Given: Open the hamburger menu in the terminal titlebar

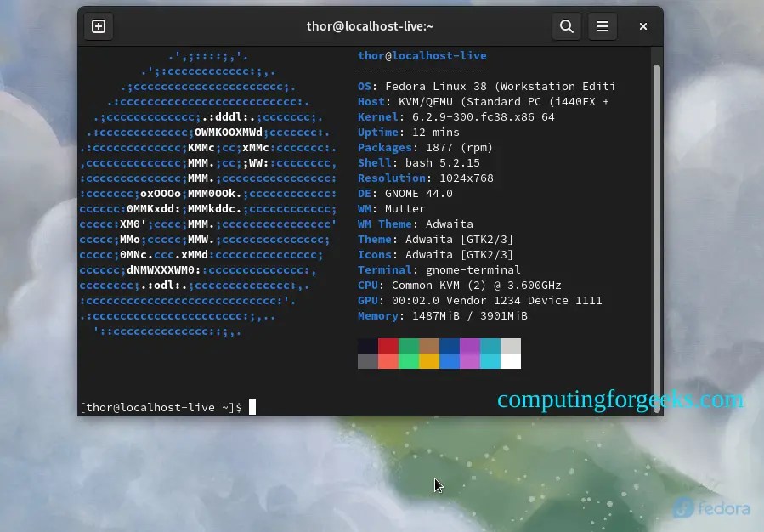Looking at the screenshot, I should (x=603, y=26).
